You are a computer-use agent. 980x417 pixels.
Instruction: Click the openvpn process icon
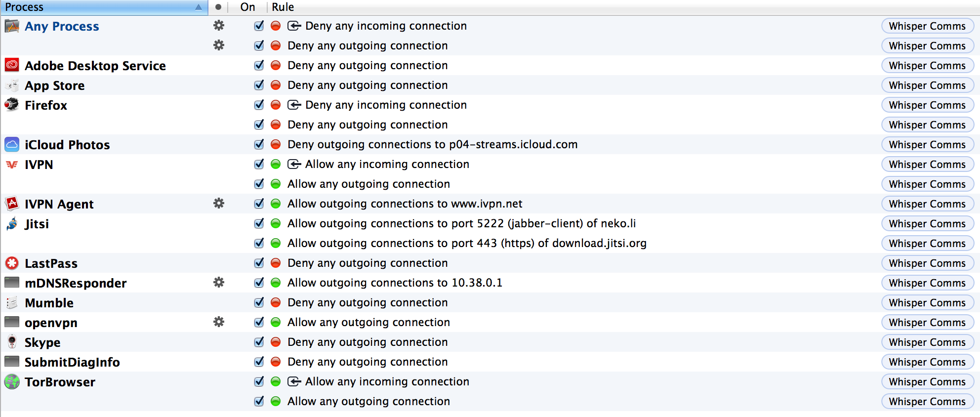pyautogui.click(x=12, y=322)
